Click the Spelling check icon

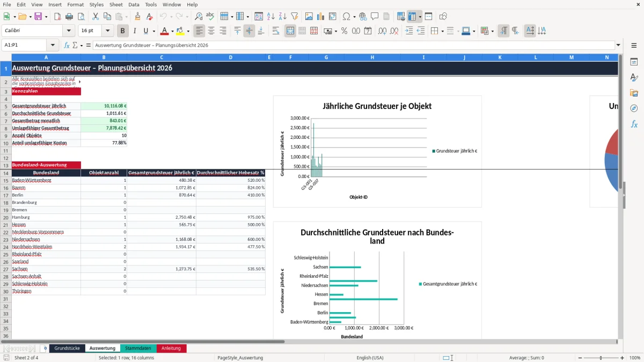[x=210, y=17]
